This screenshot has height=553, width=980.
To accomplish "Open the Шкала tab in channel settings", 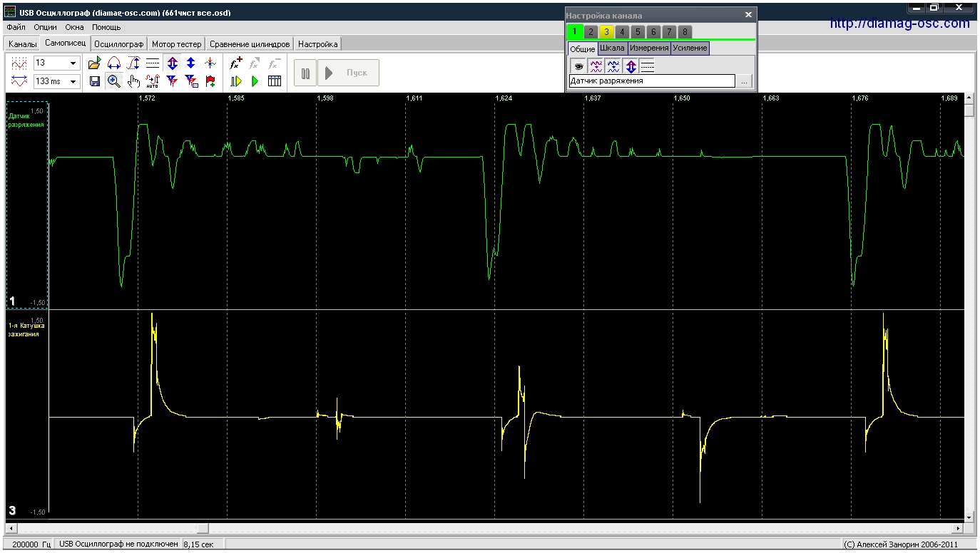I will pos(612,48).
